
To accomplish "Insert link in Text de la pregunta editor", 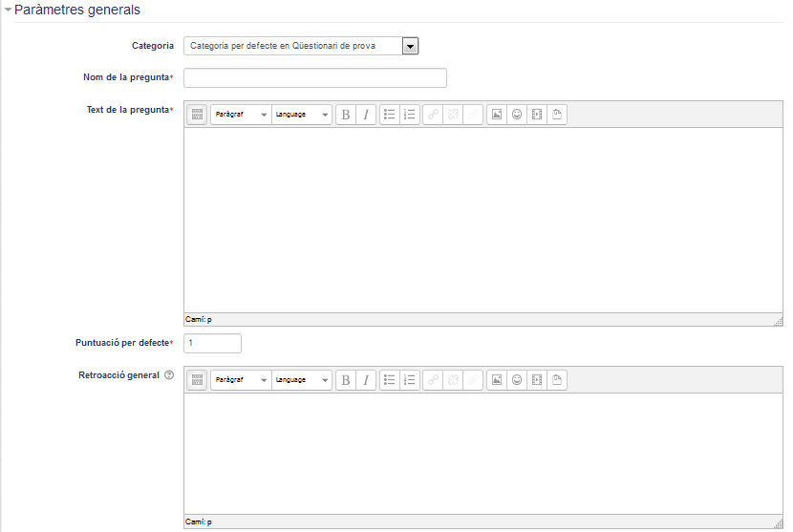I will [433, 115].
